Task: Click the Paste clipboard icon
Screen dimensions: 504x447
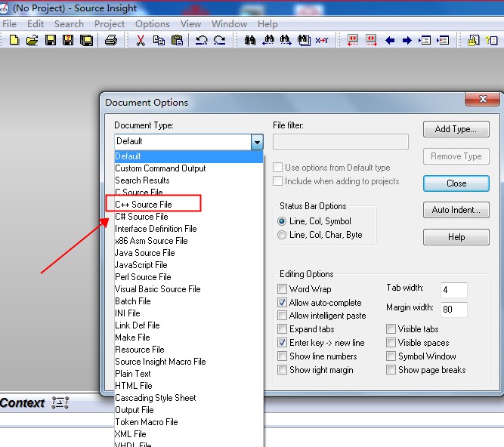Action: pos(177,41)
